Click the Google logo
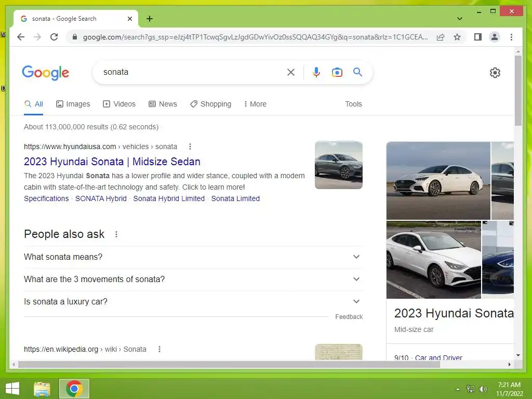 point(46,73)
